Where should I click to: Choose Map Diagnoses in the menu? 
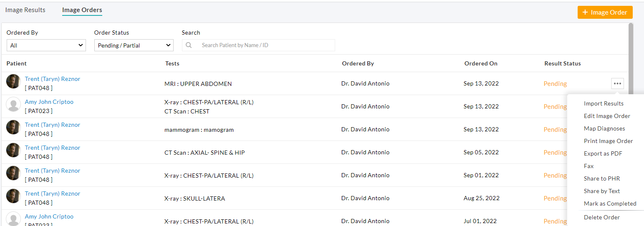(604, 128)
